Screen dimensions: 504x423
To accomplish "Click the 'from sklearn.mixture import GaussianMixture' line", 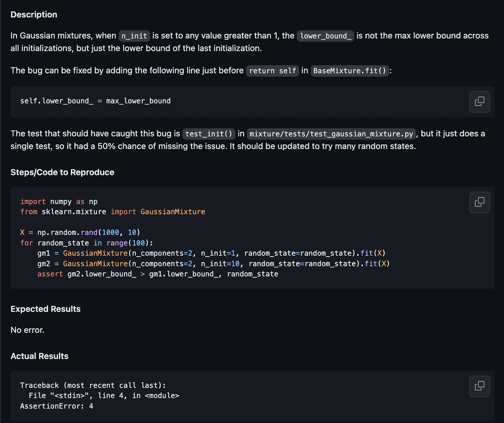I will tap(113, 212).
